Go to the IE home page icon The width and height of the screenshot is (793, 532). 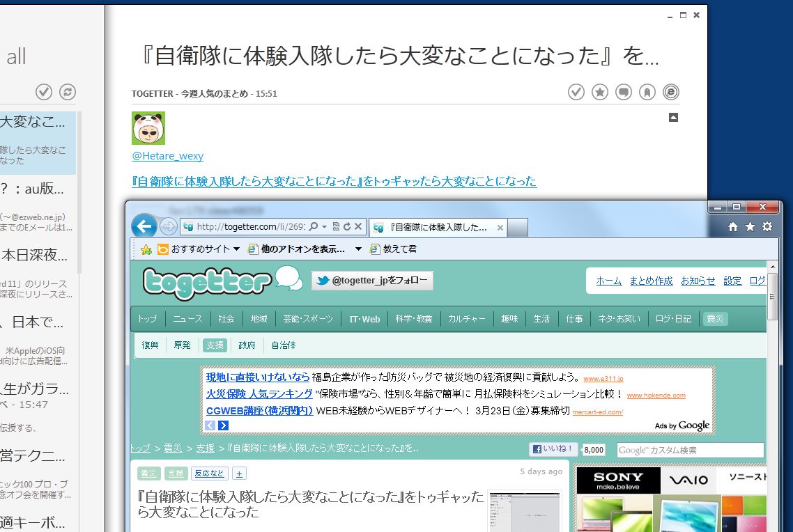[733, 227]
